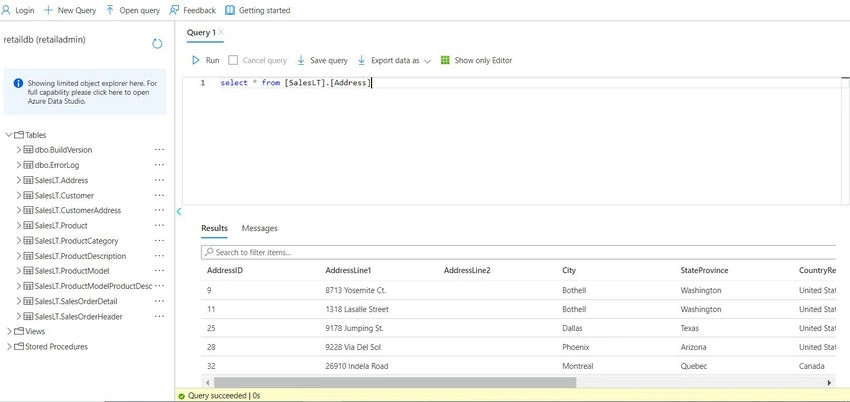850x402 pixels.
Task: Click the blue info icon in notice
Action: (x=18, y=83)
